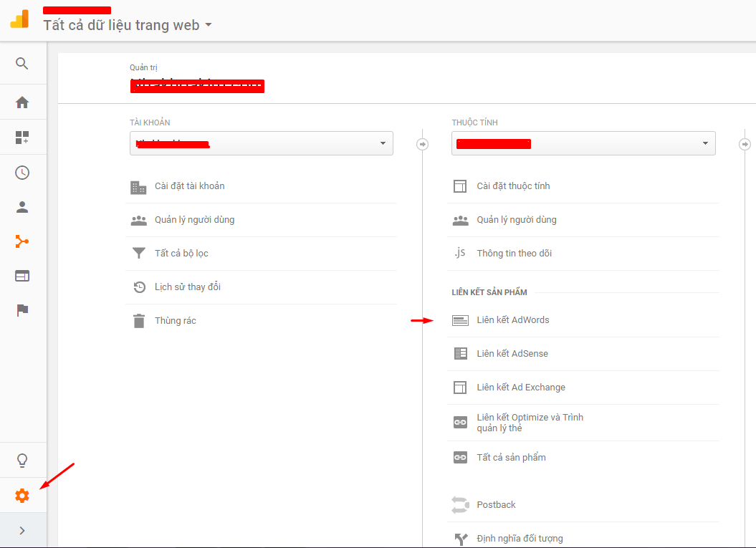Open 'Thông tin theo dõi'
This screenshot has height=548, width=756.
[514, 254]
